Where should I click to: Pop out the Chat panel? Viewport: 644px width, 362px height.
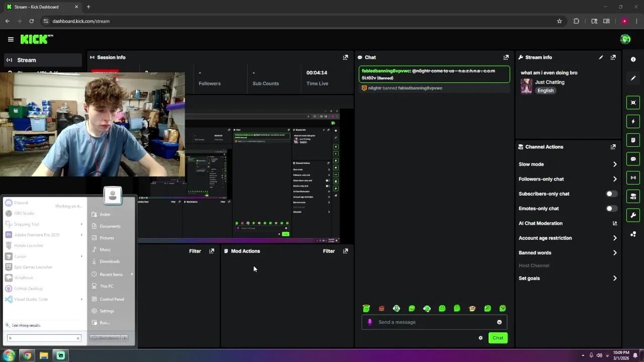point(506,57)
